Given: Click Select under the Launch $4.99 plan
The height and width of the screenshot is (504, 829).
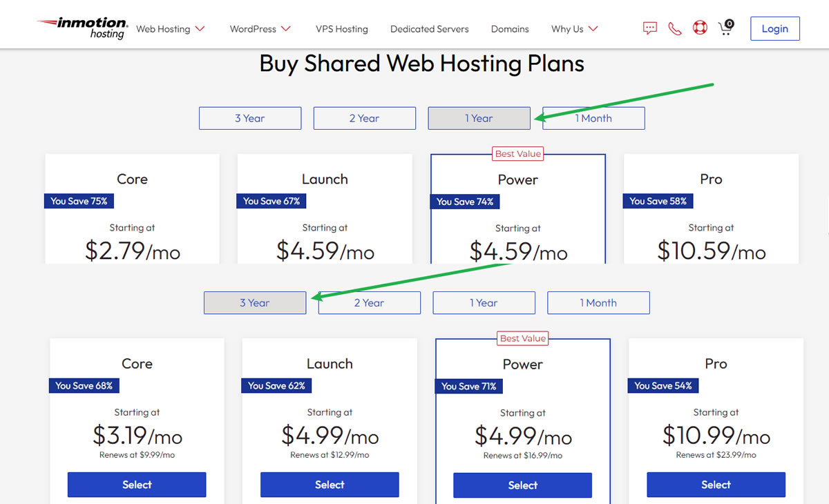Looking at the screenshot, I should [330, 485].
